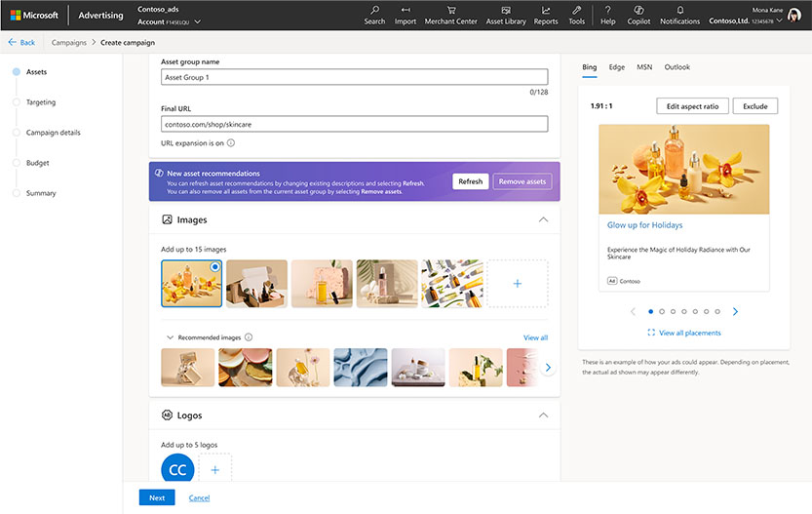Open Reports from the top bar
Image resolution: width=812 pixels, height=514 pixels.
click(546, 15)
